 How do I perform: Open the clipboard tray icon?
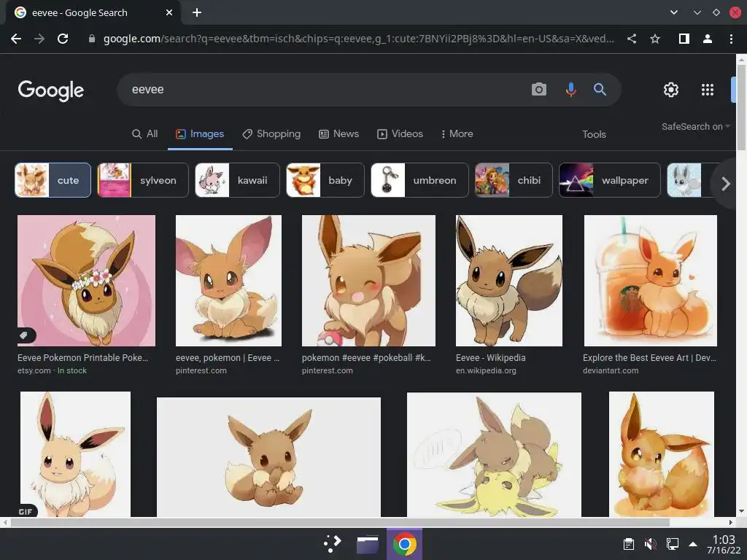click(628, 544)
